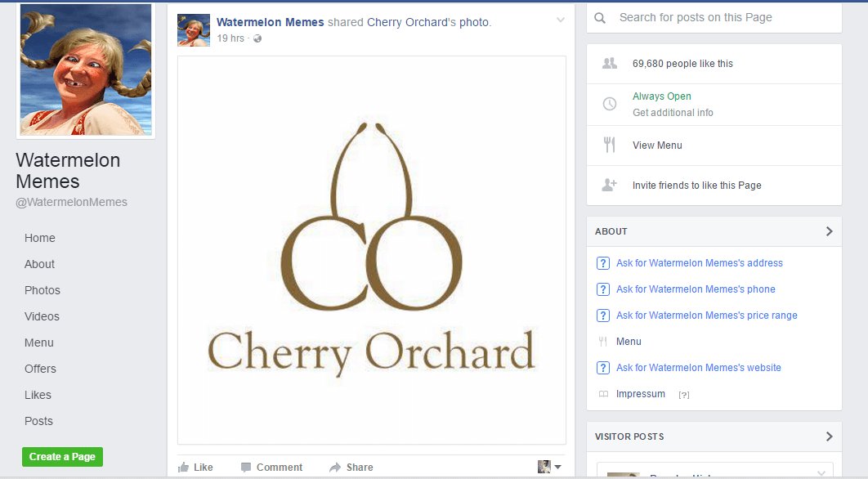This screenshot has width=868, height=479.
Task: Click the clock icon beside Always Open
Action: coord(609,104)
